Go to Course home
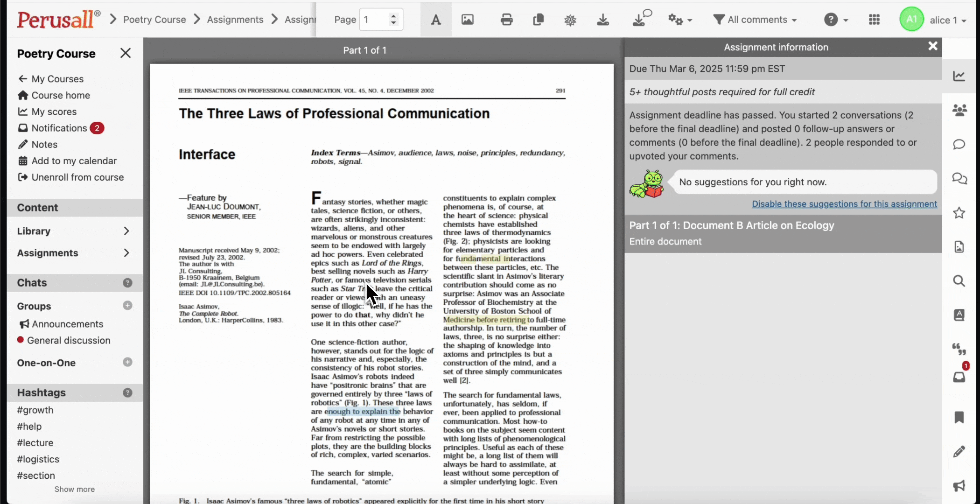980x504 pixels. 60,95
